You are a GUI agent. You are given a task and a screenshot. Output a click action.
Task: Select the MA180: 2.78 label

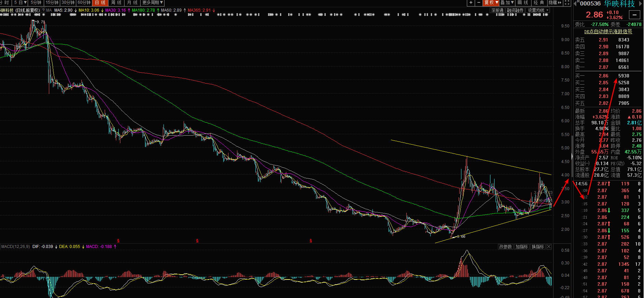pos(143,10)
